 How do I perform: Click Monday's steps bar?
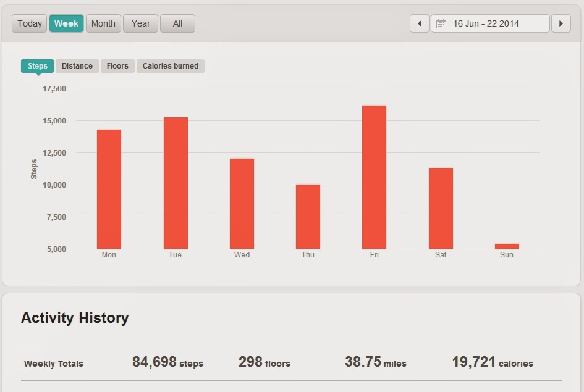pyautogui.click(x=109, y=190)
